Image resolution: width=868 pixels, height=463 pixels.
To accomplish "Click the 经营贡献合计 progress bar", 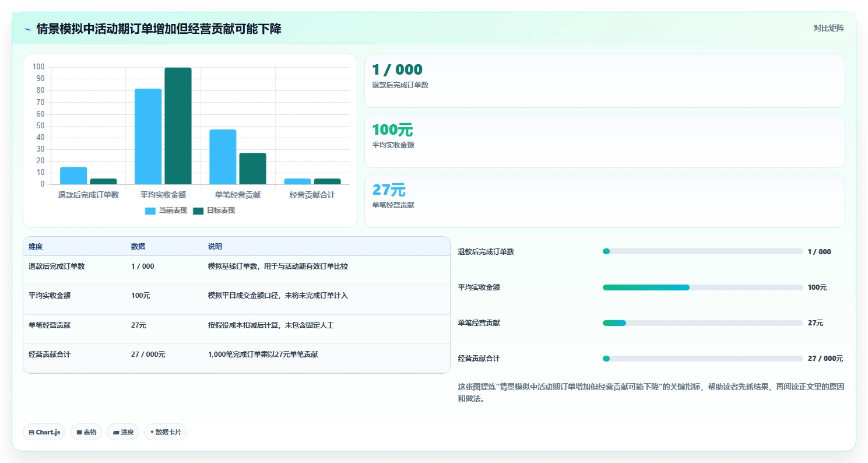I will coord(703,359).
